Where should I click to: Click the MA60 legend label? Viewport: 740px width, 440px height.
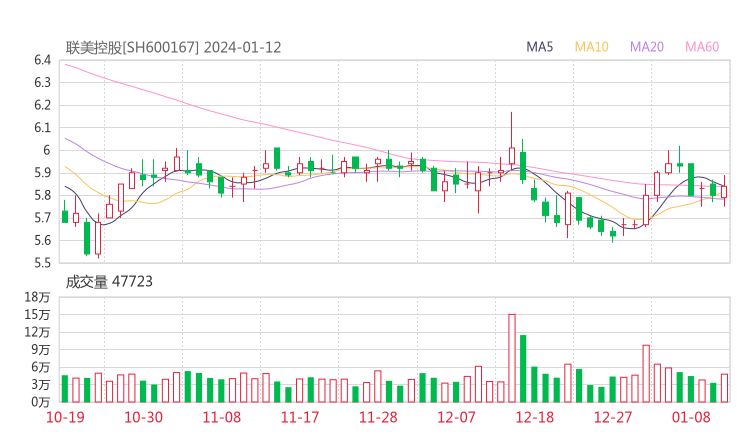[x=702, y=47]
